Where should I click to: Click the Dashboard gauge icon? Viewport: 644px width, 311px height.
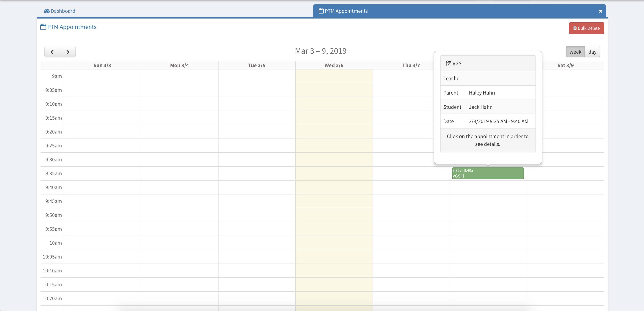[47, 11]
